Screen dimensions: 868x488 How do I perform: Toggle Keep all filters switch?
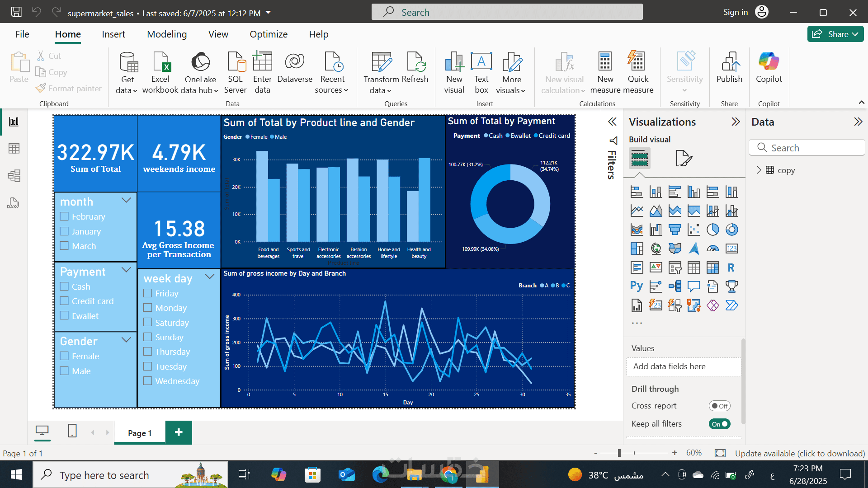point(719,424)
